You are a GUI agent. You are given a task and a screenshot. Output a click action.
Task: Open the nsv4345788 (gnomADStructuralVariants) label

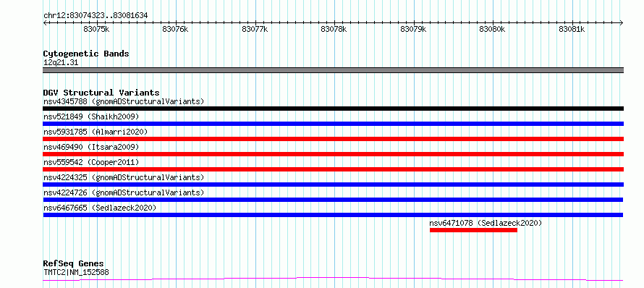tap(124, 101)
